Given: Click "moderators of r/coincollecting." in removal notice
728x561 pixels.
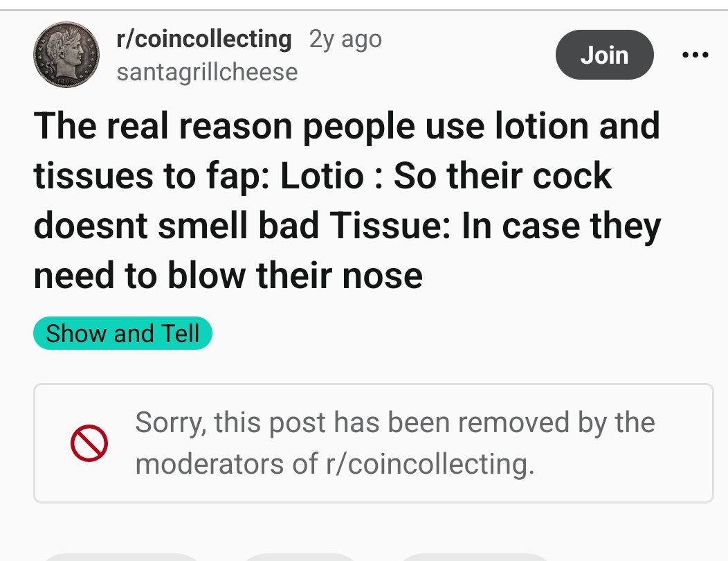Looking at the screenshot, I should point(335,463).
